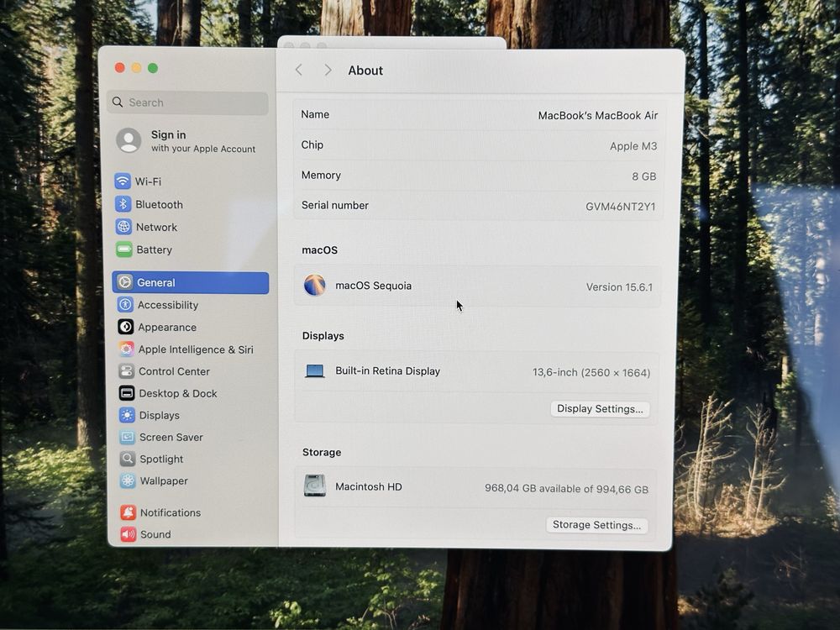Click the Search field in sidebar
This screenshot has height=630, width=840.
tap(188, 102)
